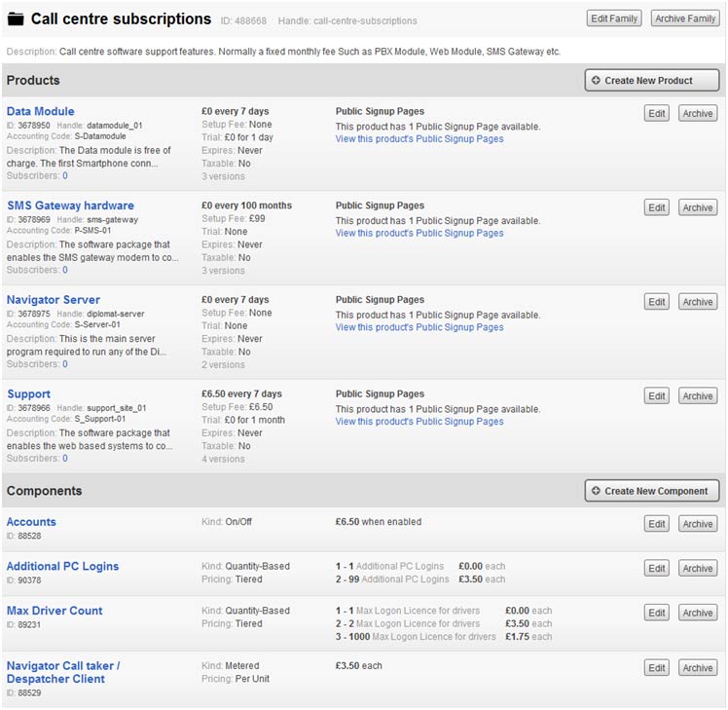Click the Archive Family button
This screenshot has width=728, height=710.
tap(685, 19)
